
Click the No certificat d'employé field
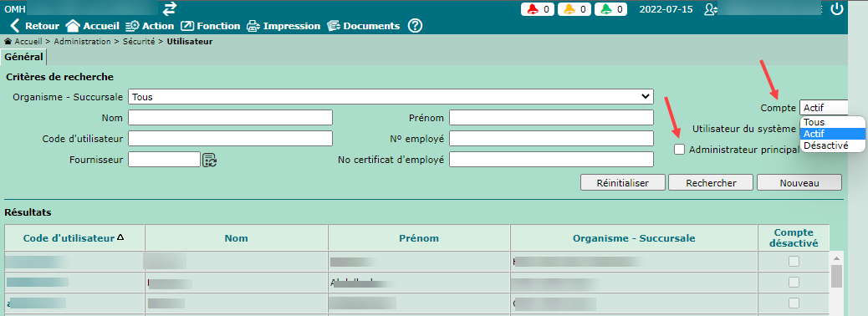[551, 160]
